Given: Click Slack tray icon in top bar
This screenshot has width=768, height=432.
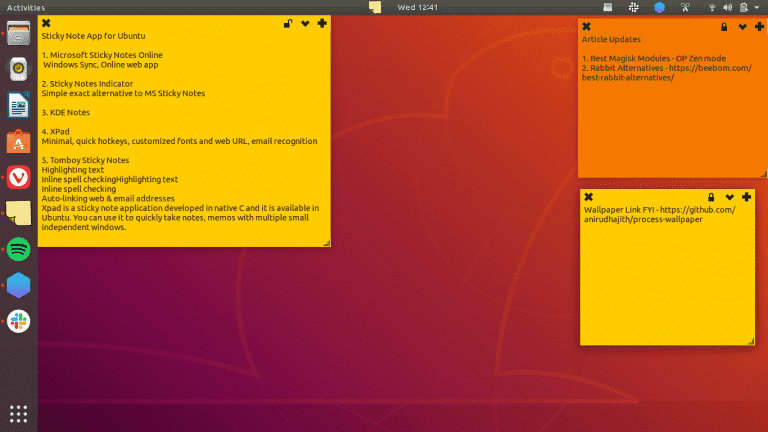Looking at the screenshot, I should [x=633, y=7].
